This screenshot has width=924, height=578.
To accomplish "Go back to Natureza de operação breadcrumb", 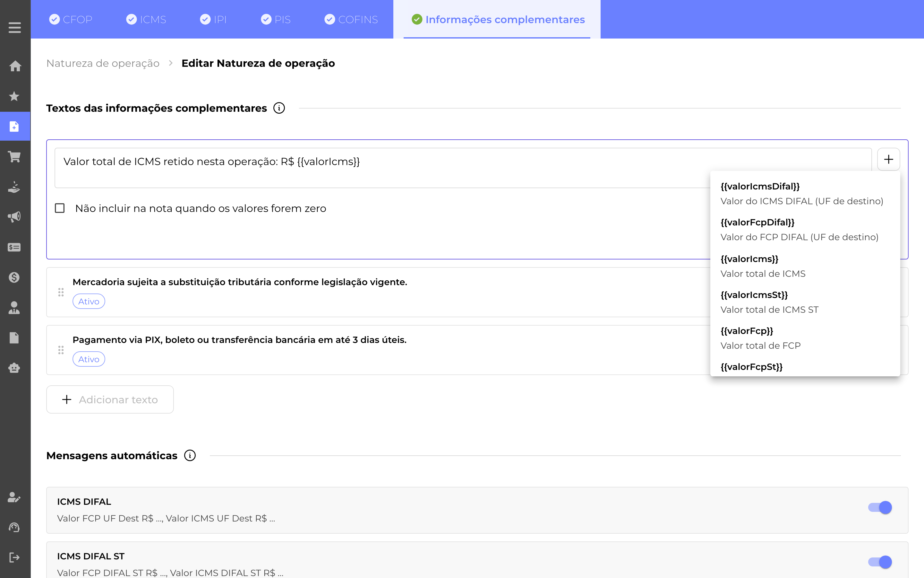I will click(103, 63).
